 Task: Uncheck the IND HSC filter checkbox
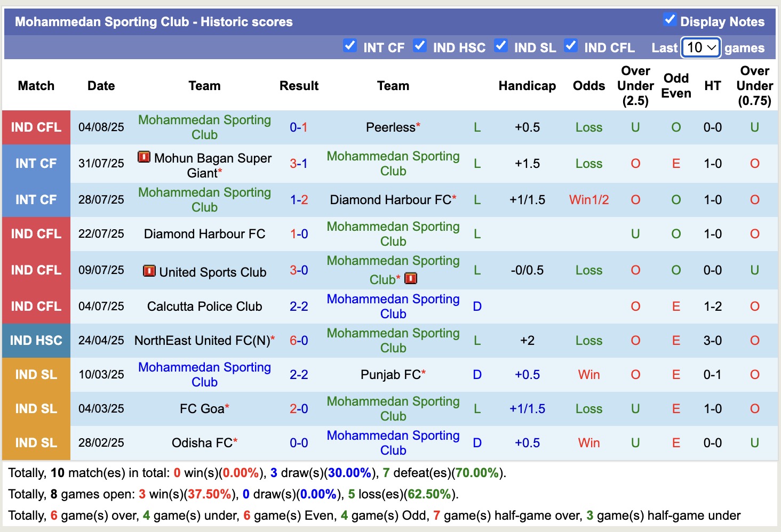(420, 46)
